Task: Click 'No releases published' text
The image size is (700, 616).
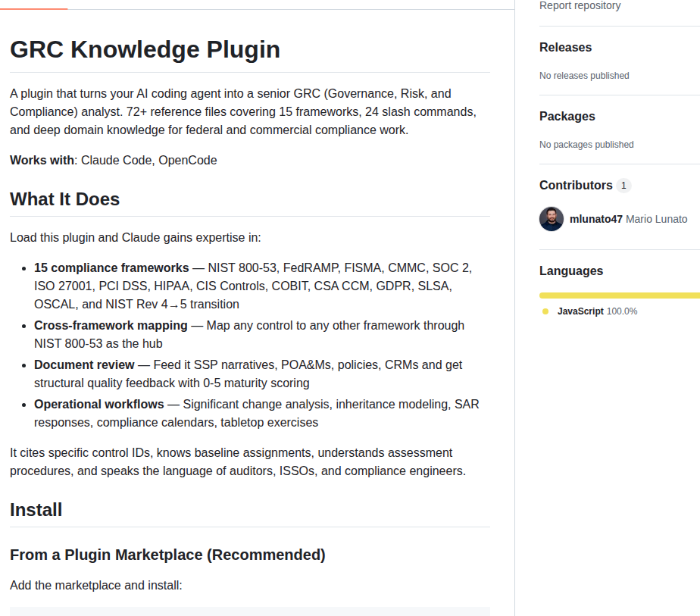Action: click(584, 76)
